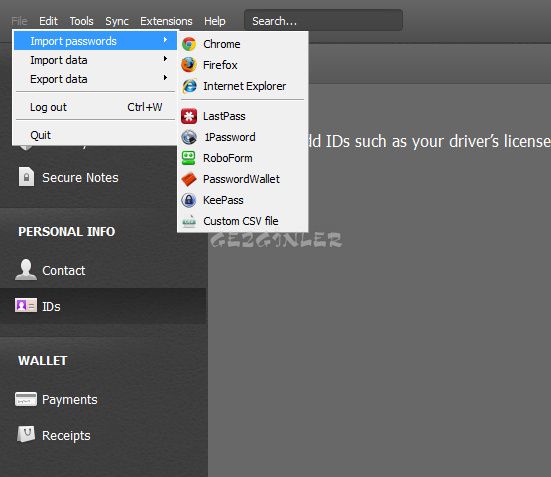Click the Firefox icon in the import submenu
The width and height of the screenshot is (551, 477).
pyautogui.click(x=189, y=65)
